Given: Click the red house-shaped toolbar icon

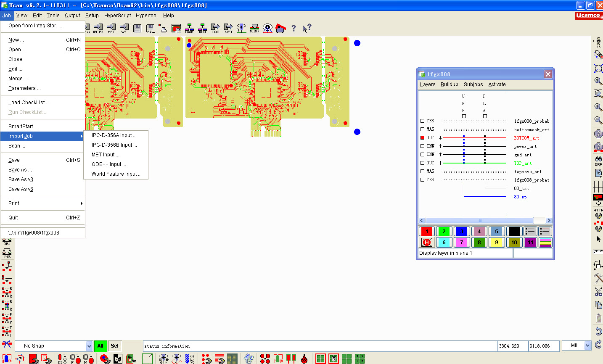Looking at the screenshot, I should (280, 28).
